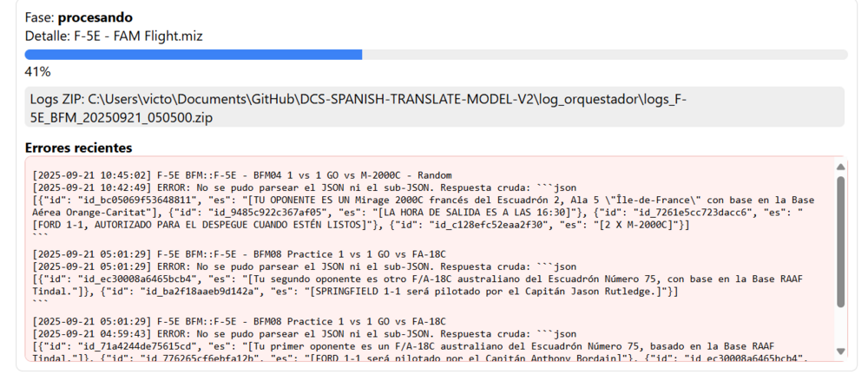Select the Logs ZIP path box
This screenshot has width=868, height=381.
click(435, 107)
